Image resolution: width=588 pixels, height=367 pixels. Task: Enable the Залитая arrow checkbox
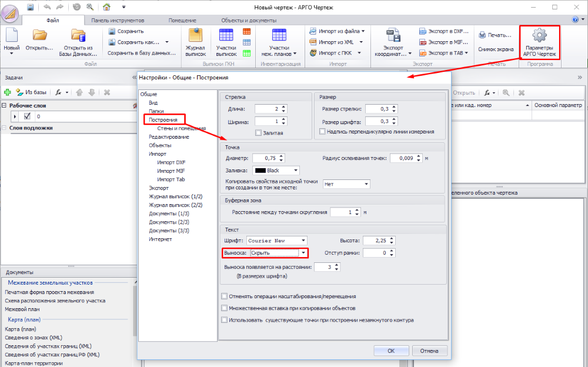(x=259, y=134)
